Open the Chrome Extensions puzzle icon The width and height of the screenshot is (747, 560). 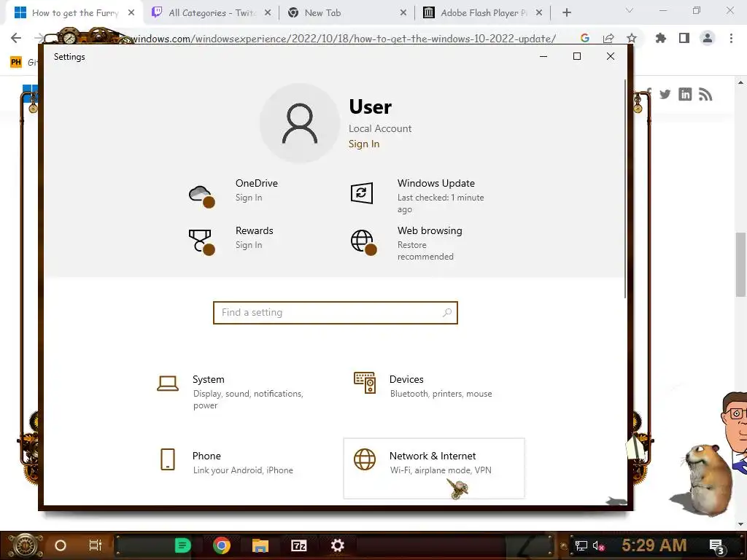click(x=661, y=38)
